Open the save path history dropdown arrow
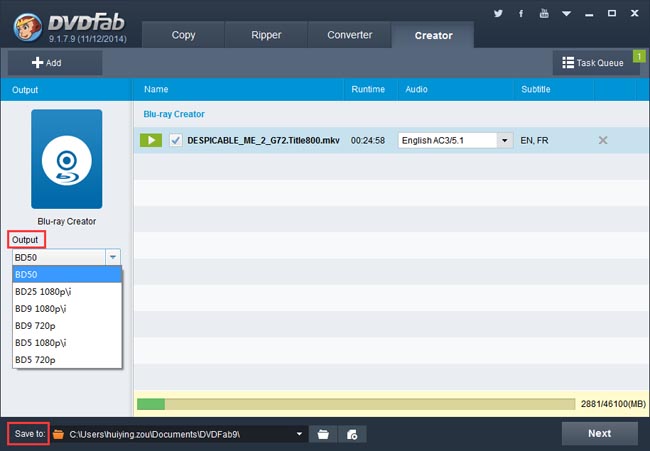 click(299, 434)
